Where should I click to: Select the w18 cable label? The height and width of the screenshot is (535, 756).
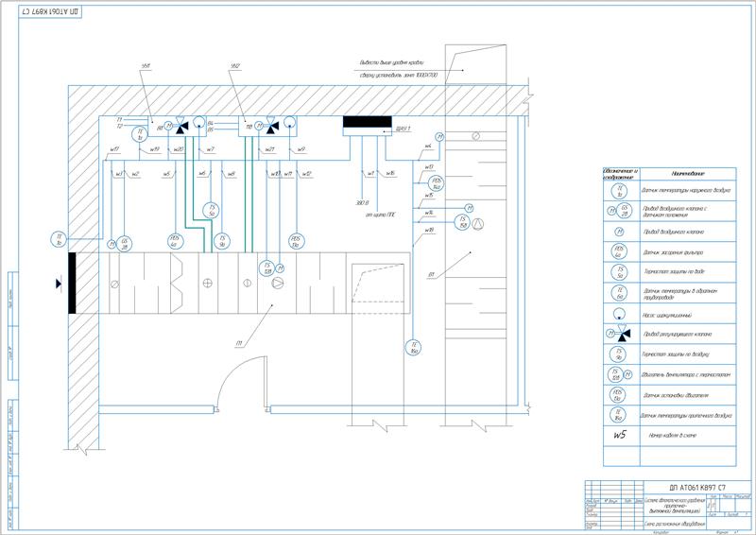pos(429,230)
